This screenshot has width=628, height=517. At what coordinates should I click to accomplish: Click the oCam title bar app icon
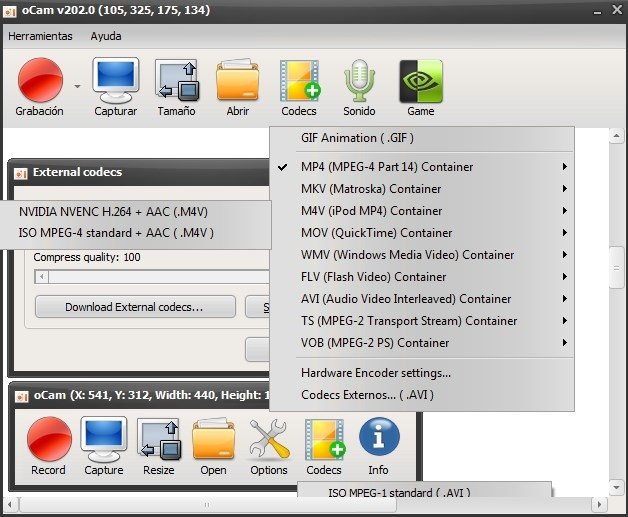[10, 11]
